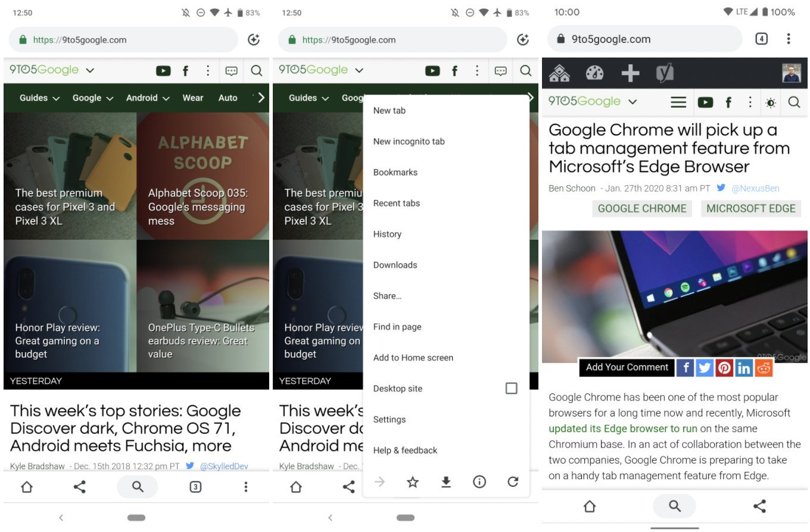
Task: Open three vertical dots in article site header
Action: (750, 102)
